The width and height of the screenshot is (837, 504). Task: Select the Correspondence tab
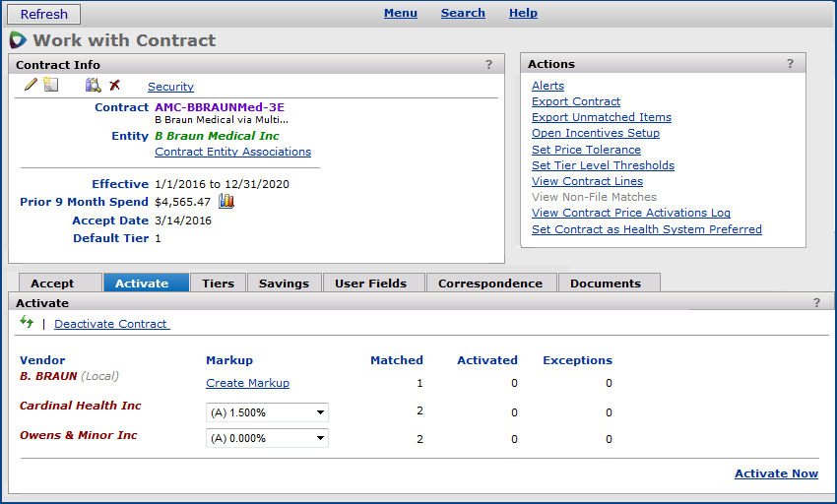pos(489,283)
